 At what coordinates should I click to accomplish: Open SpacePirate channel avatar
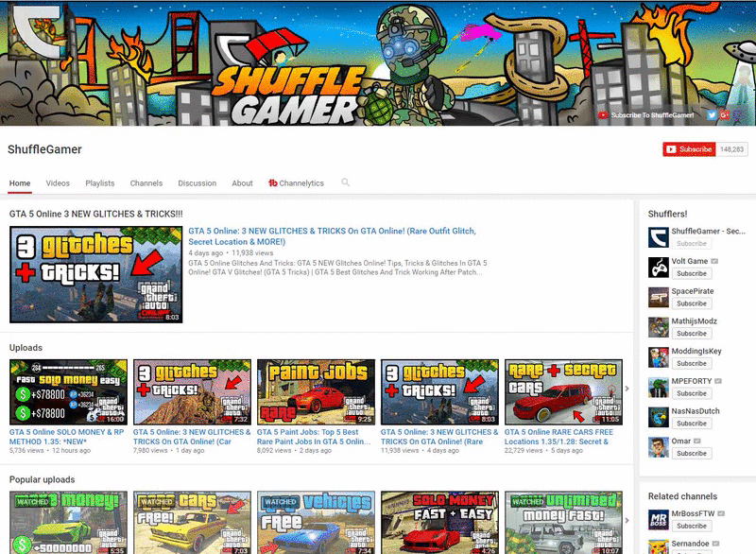point(658,297)
